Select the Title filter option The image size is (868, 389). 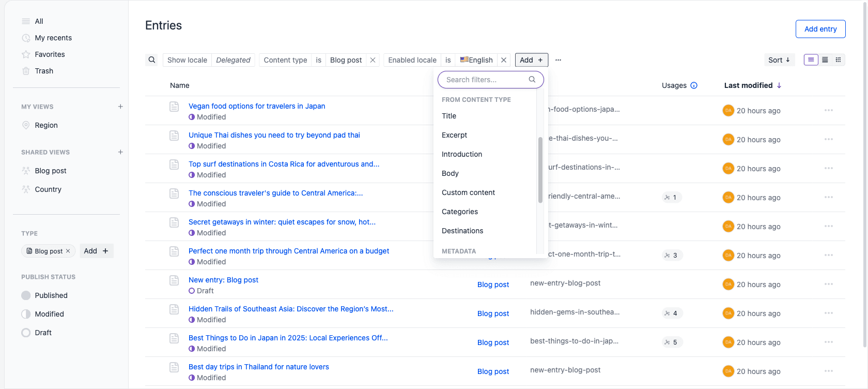pyautogui.click(x=449, y=116)
